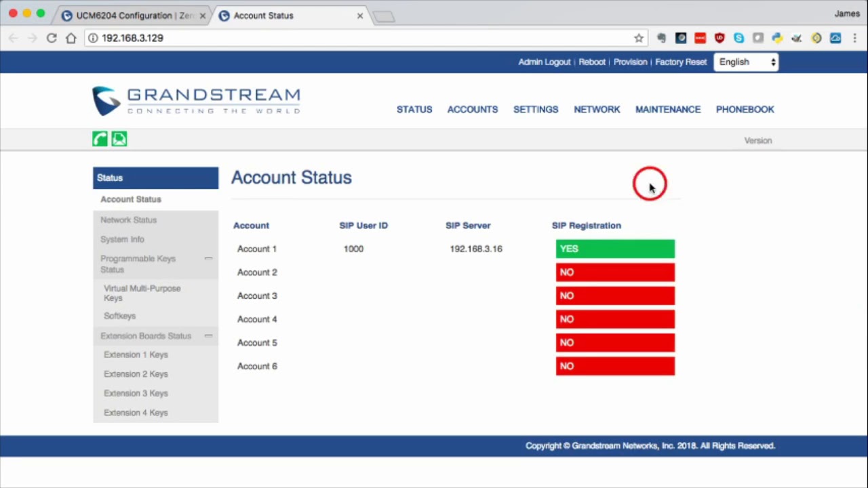Click SIP Server value 192.168.3.16
Screen dimensions: 868x488
(476, 249)
